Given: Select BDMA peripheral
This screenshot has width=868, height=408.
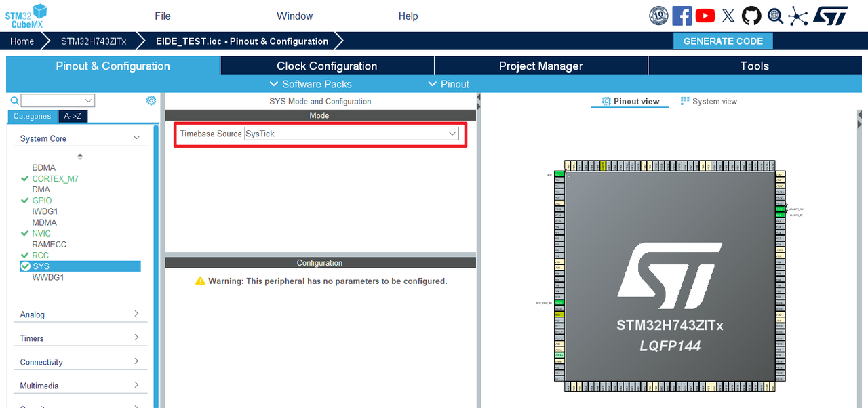Looking at the screenshot, I should (x=44, y=167).
